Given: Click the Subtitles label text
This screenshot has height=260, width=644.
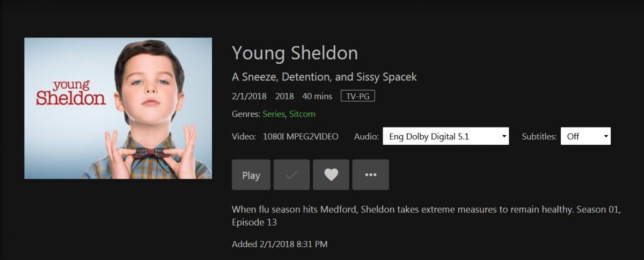Looking at the screenshot, I should 539,137.
